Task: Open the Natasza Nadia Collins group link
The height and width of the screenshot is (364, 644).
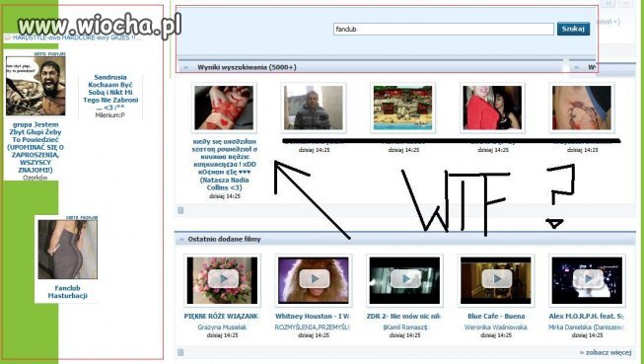Action: (224, 165)
